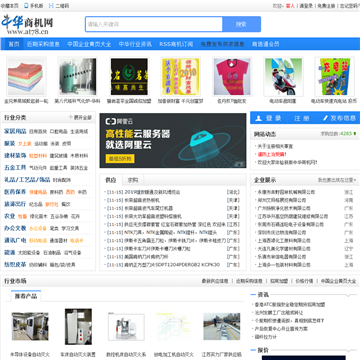The width and height of the screenshot is (360, 360).
Task: Click the user icon beside 登录
Action: click(x=258, y=118)
